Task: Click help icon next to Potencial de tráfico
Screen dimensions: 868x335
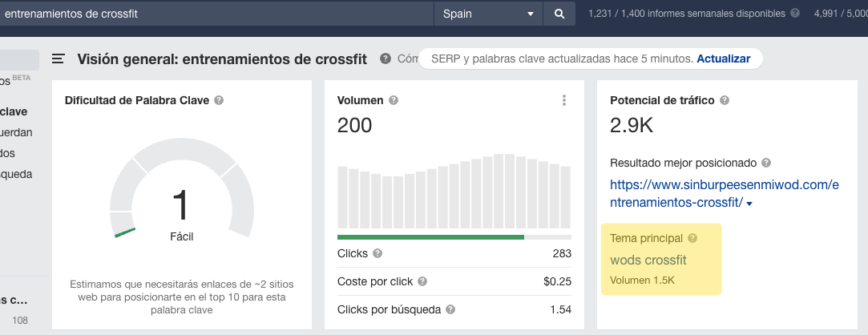Action: coord(725,101)
